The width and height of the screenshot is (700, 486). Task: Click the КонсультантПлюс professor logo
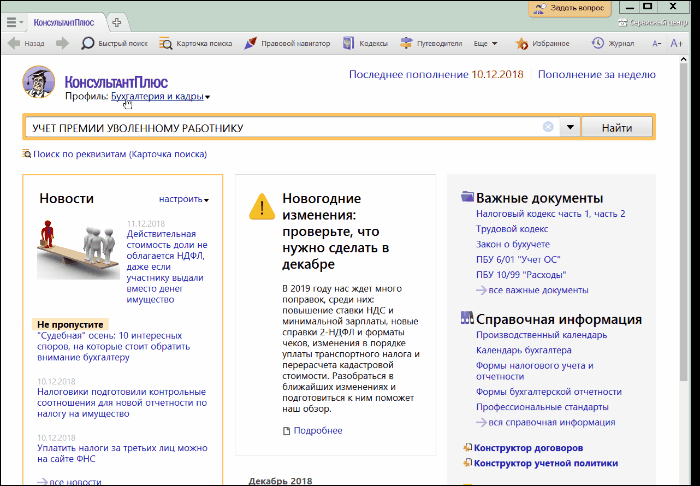[39, 82]
